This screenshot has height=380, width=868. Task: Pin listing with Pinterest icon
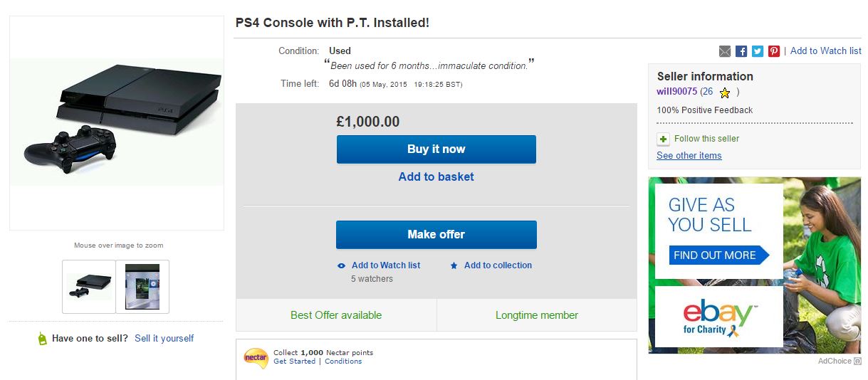click(774, 51)
